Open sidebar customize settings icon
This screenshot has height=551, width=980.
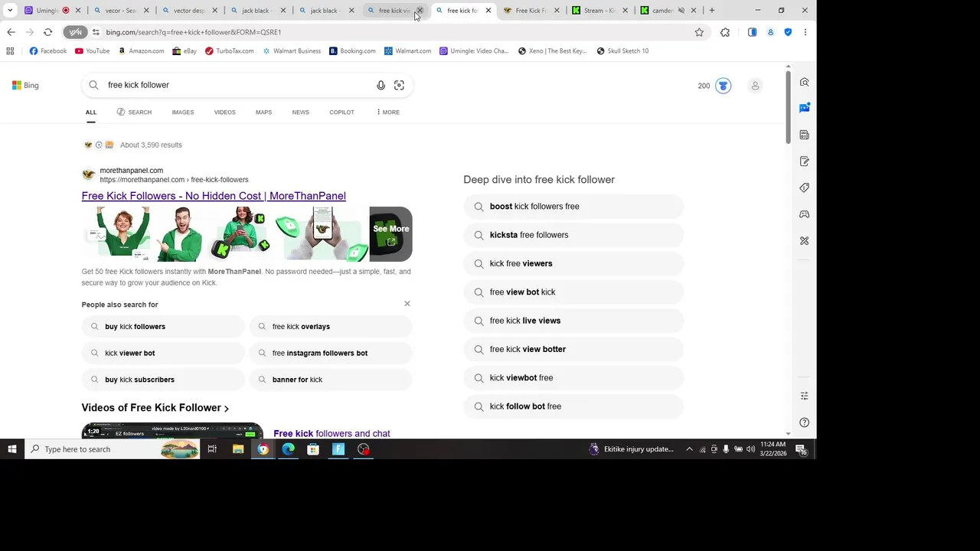804,396
